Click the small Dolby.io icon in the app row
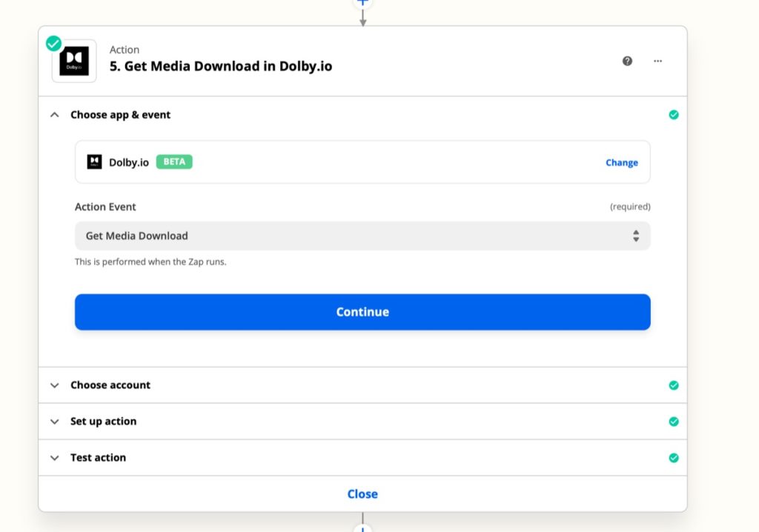 click(94, 162)
